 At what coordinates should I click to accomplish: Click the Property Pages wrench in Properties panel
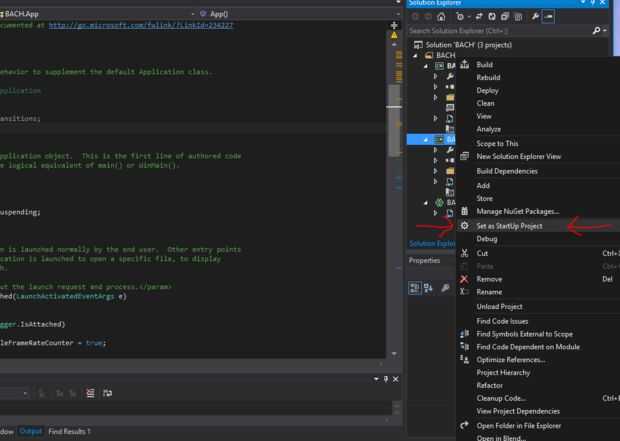447,288
